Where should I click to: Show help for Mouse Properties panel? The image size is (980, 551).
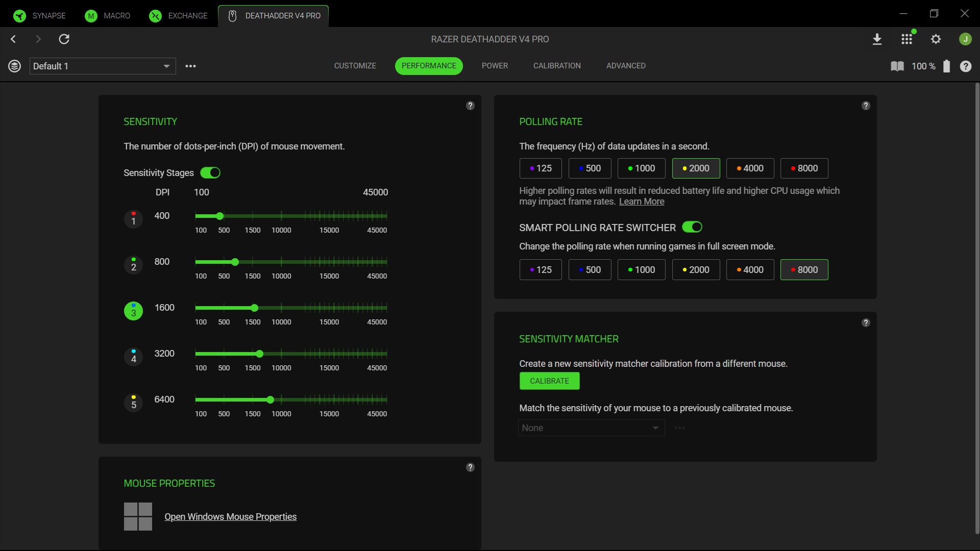470,467
